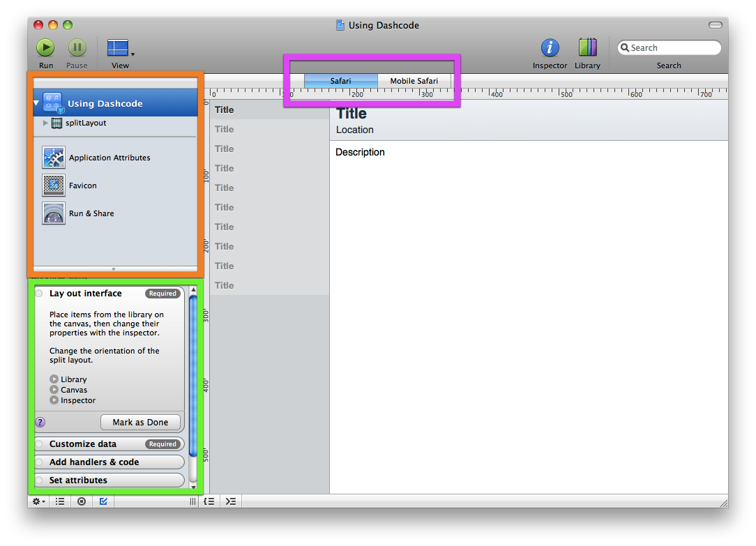Click the Canvas link in workflow steps
This screenshot has width=756, height=546.
click(x=74, y=389)
